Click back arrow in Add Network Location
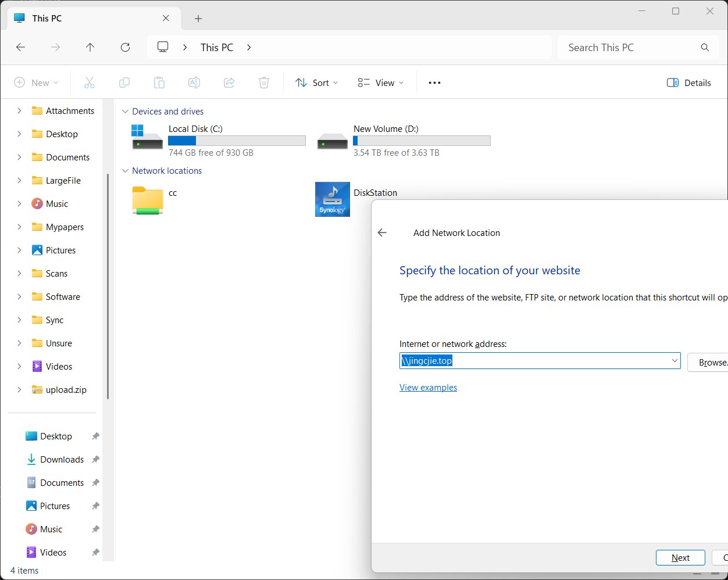 click(x=382, y=233)
